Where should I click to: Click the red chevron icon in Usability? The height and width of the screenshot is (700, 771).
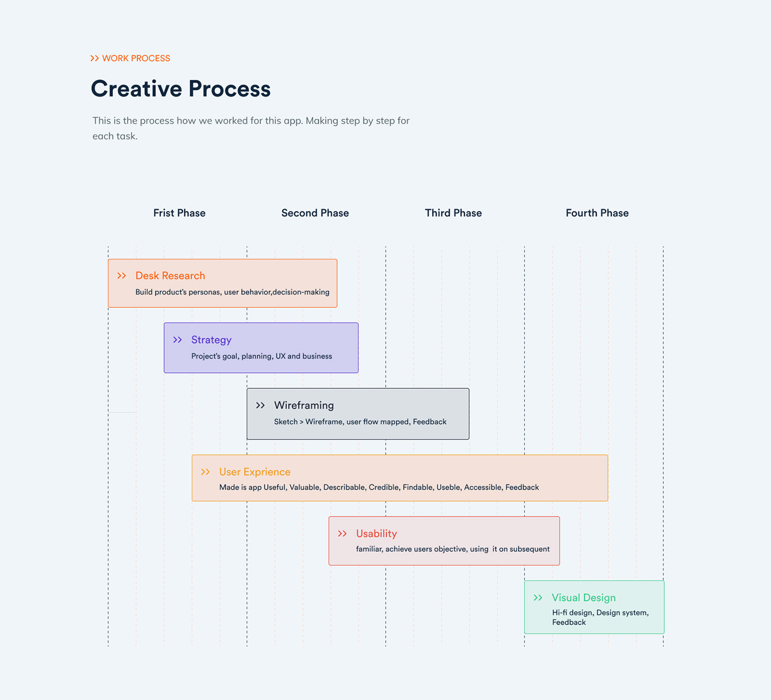click(343, 534)
